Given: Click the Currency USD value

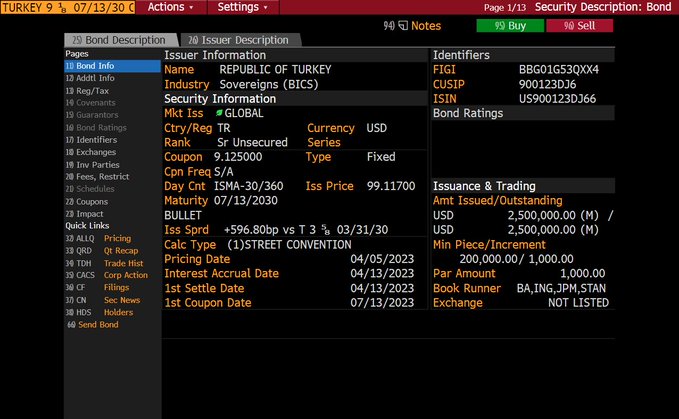Looking at the screenshot, I should (377, 128).
